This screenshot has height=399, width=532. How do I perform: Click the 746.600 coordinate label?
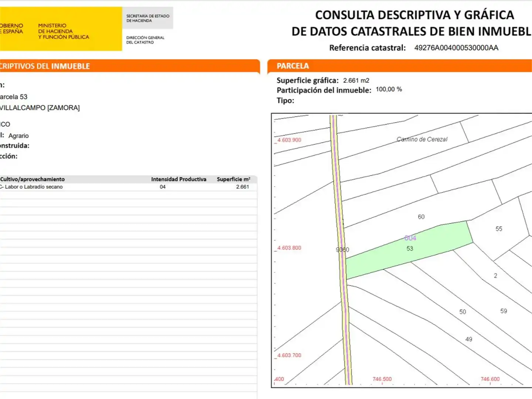tap(490, 379)
